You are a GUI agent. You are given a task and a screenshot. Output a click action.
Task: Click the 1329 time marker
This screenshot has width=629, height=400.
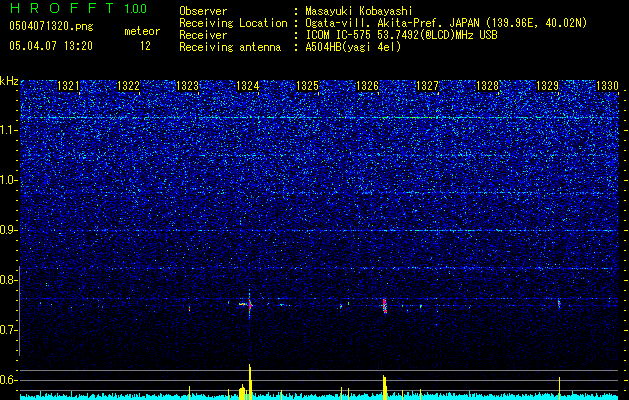pyautogui.click(x=547, y=86)
